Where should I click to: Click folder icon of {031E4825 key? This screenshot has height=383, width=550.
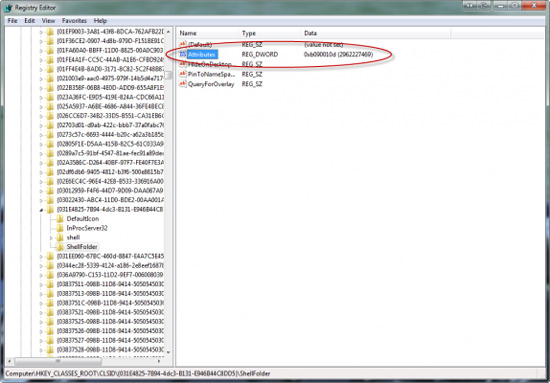click(x=50, y=209)
